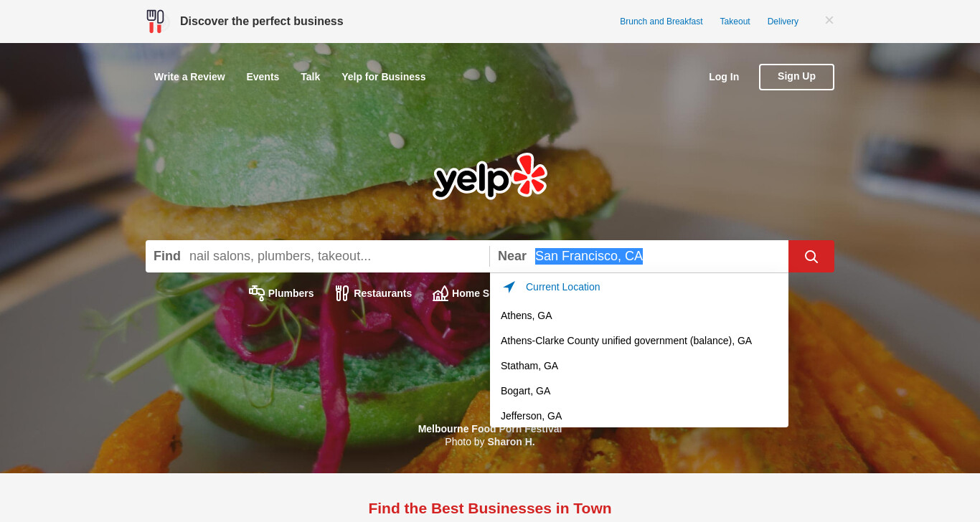This screenshot has height=522, width=980.
Task: Dismiss the top banner with the X
Action: point(829,20)
